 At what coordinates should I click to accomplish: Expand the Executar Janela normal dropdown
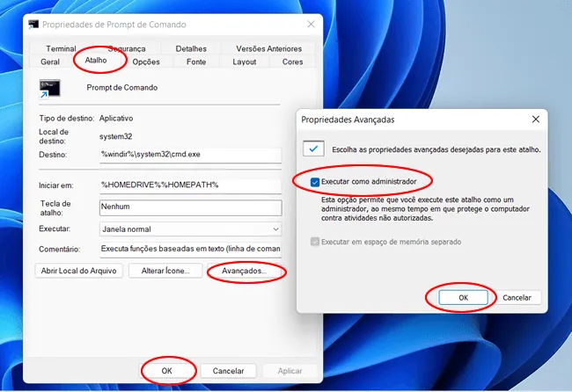click(189, 229)
